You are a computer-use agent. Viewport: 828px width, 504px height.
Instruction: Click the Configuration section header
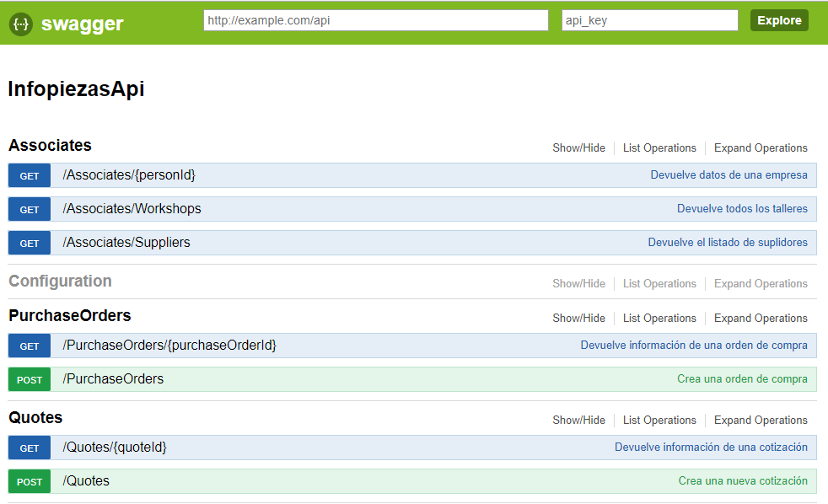click(x=57, y=281)
